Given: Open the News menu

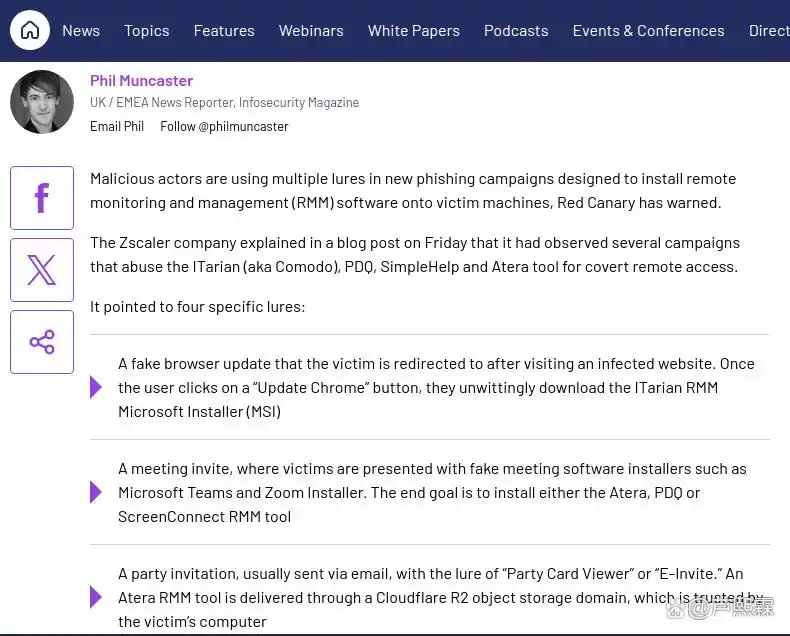Looking at the screenshot, I should (81, 31).
